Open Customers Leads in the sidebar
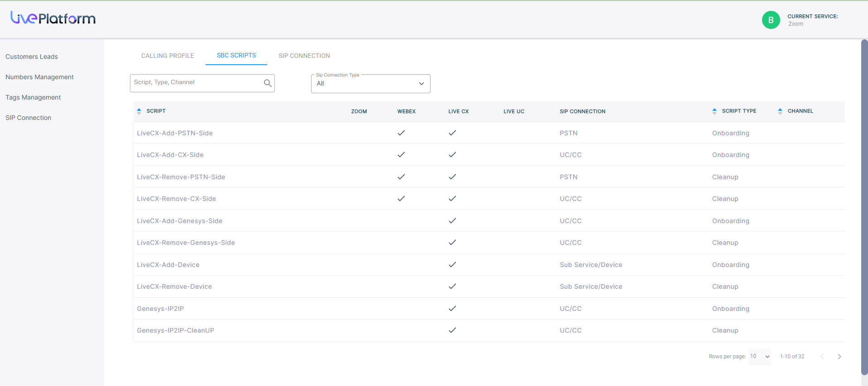 coord(32,57)
